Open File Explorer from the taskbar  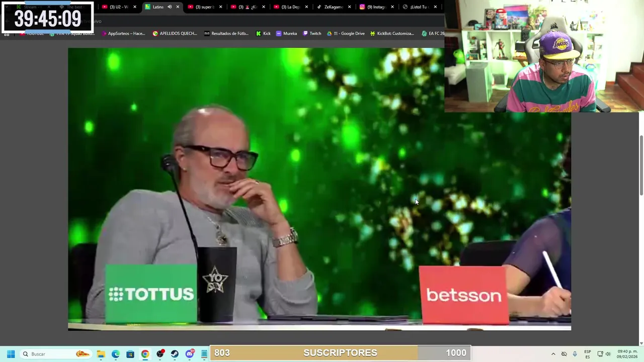point(101,354)
